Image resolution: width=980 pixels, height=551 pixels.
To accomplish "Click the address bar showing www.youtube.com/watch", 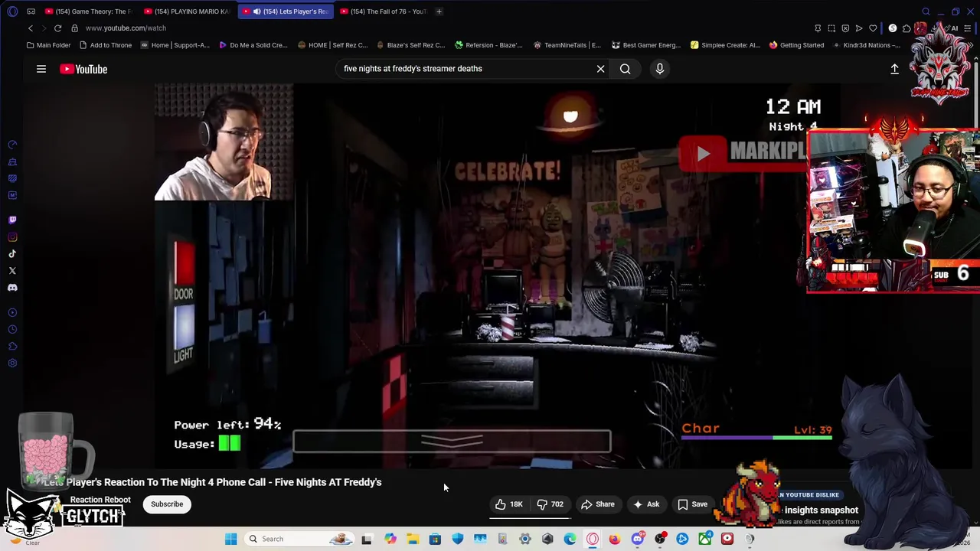I will [x=126, y=28].
